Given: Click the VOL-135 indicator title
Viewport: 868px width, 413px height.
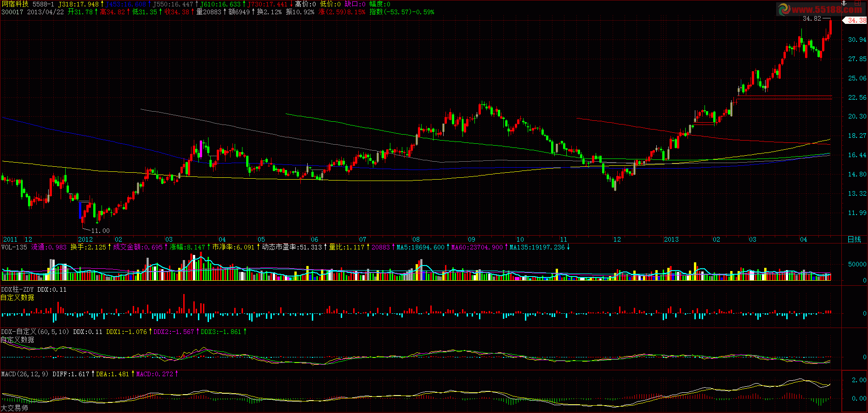Looking at the screenshot, I should [14, 247].
